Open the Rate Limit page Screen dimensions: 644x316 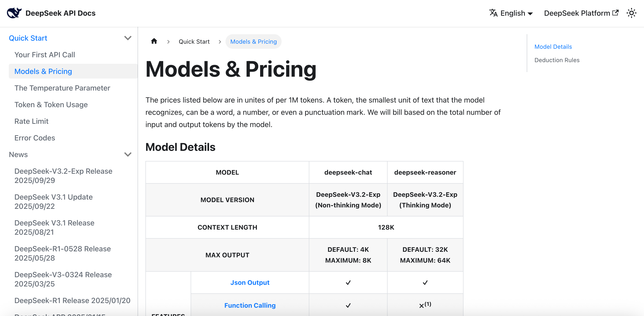(31, 121)
